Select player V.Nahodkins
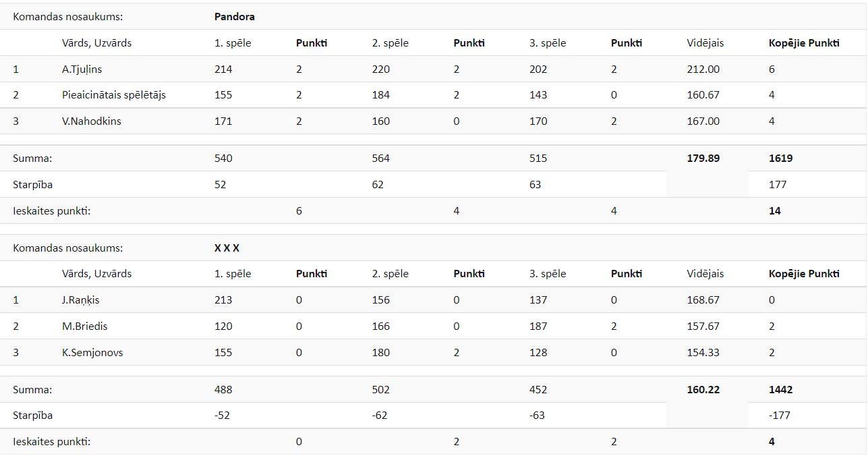Viewport: 868px width, 456px height. point(91,121)
